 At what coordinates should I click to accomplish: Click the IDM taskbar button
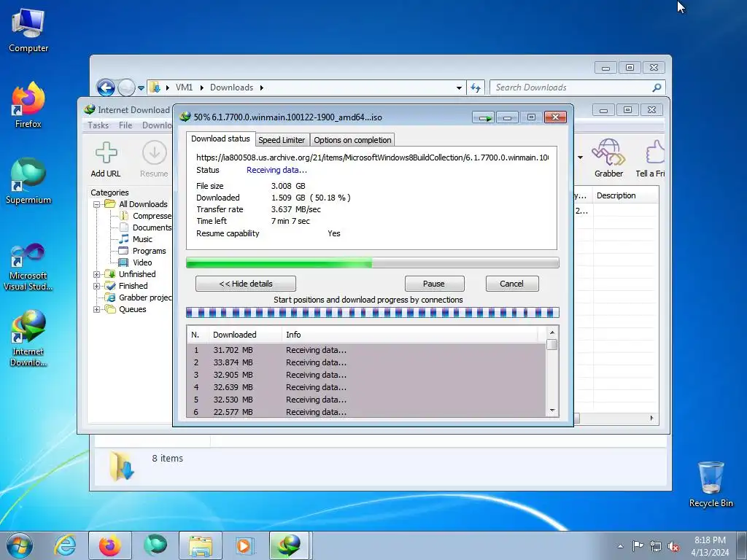[290, 545]
